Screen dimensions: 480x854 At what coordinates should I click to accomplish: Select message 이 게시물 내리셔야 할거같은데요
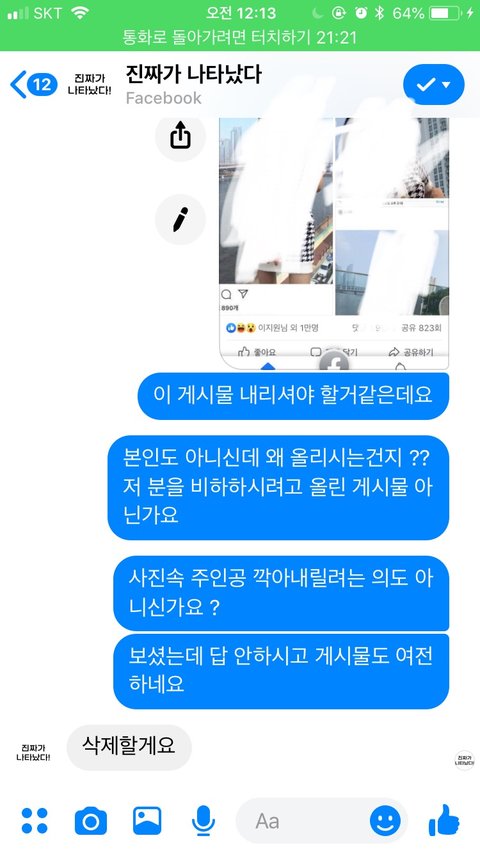pos(293,396)
